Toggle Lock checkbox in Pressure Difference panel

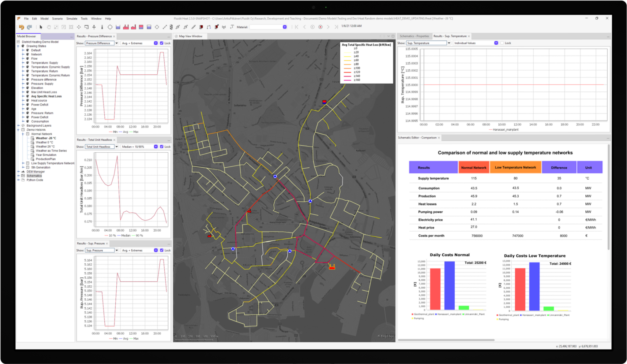[x=162, y=43]
